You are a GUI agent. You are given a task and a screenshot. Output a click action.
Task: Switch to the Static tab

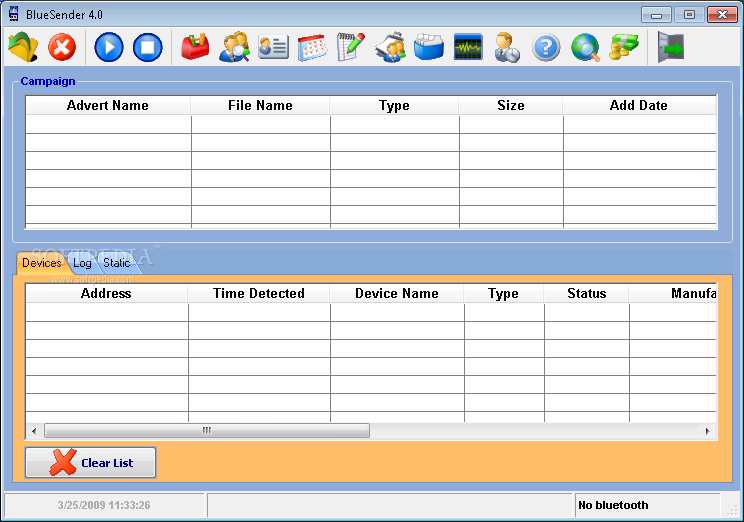(x=117, y=263)
